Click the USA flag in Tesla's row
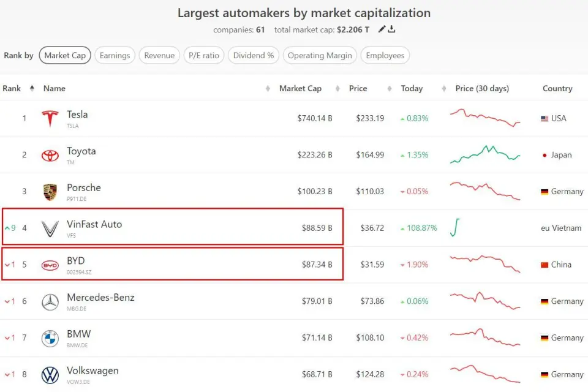The image size is (588, 392). coord(545,119)
